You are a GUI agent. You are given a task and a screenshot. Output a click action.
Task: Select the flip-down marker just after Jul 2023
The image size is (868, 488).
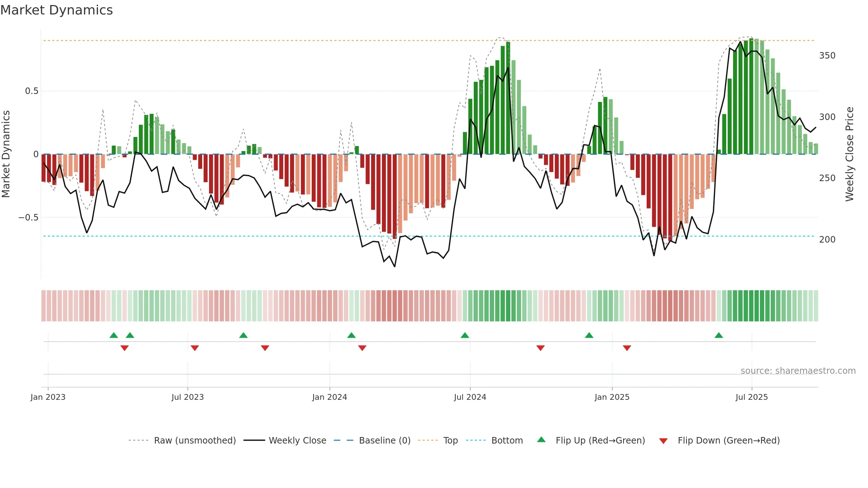(x=195, y=348)
